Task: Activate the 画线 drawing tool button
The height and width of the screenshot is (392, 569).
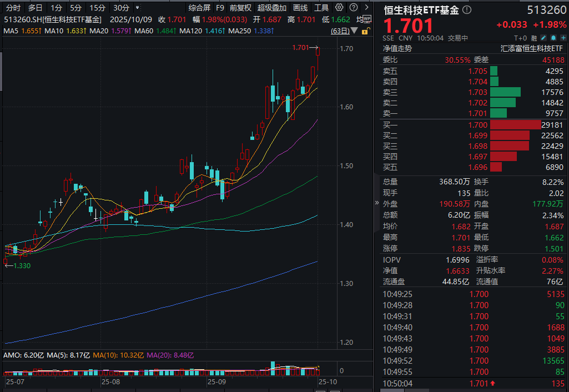Action: [299, 7]
